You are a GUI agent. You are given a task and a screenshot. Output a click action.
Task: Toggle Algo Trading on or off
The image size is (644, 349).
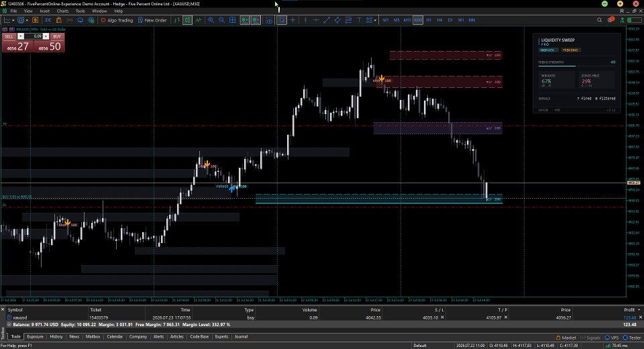click(x=117, y=19)
